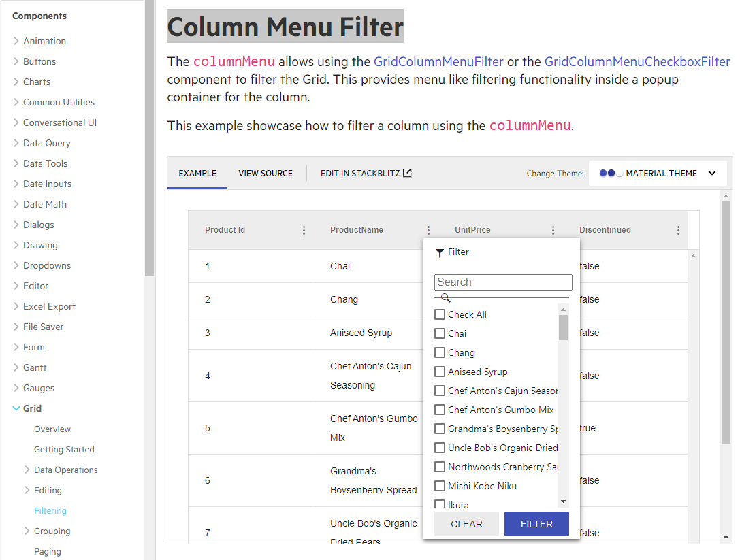Open the UnitPrice column menu
The height and width of the screenshot is (560, 740).
553,230
